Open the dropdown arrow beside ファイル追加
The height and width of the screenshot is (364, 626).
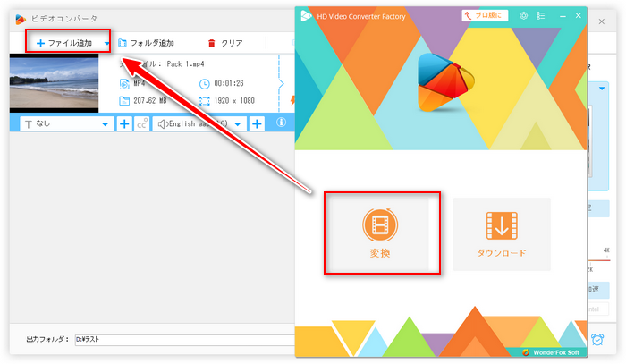(106, 43)
